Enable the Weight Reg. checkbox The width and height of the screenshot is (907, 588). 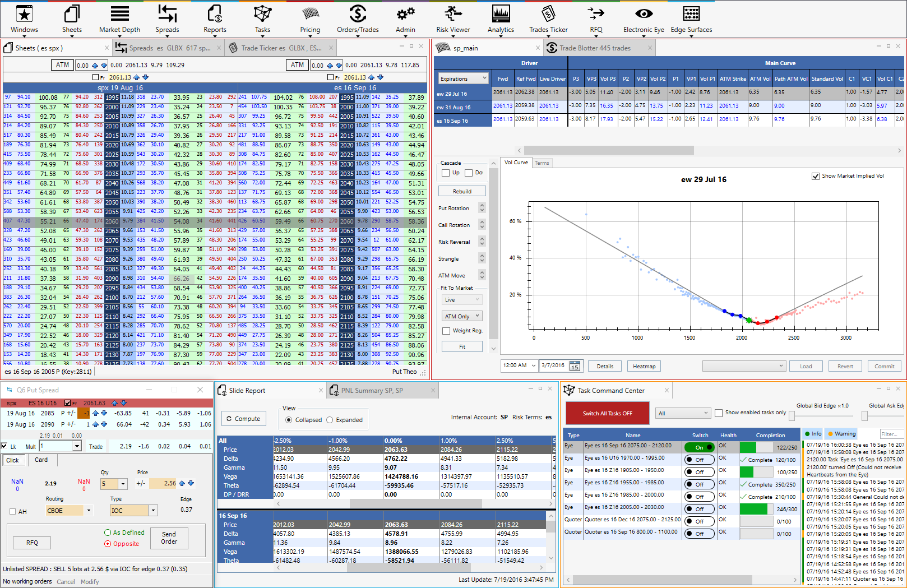click(x=446, y=331)
